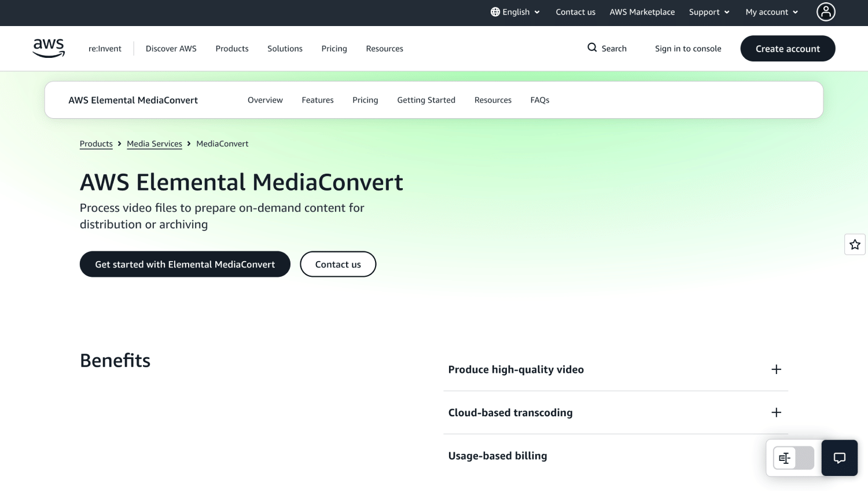Click Get started with Elemental MediaConvert
This screenshot has width=868, height=491.
[x=185, y=264]
